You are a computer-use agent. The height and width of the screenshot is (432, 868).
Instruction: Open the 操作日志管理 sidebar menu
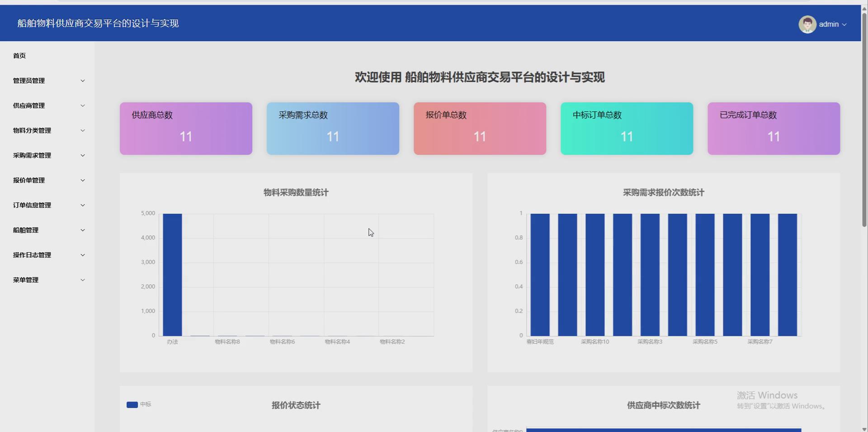pos(47,254)
